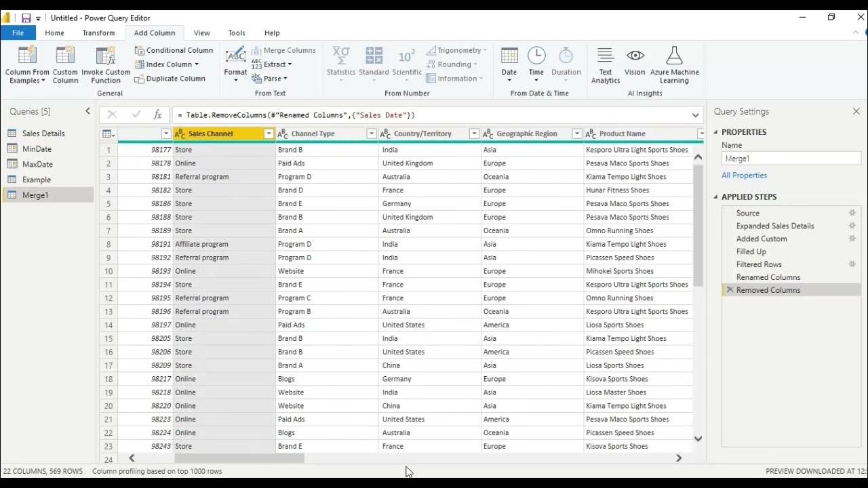
Task: Open the Country/Territory column filter
Action: [x=474, y=134]
